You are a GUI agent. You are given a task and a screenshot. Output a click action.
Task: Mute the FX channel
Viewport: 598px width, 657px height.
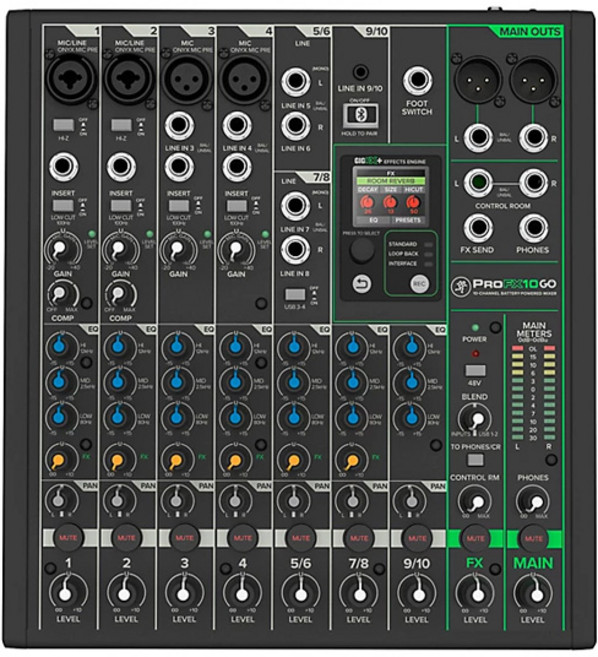point(475,538)
